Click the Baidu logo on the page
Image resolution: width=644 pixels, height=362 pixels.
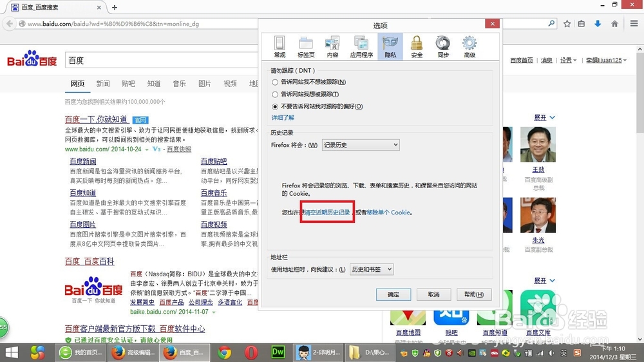tap(32, 59)
